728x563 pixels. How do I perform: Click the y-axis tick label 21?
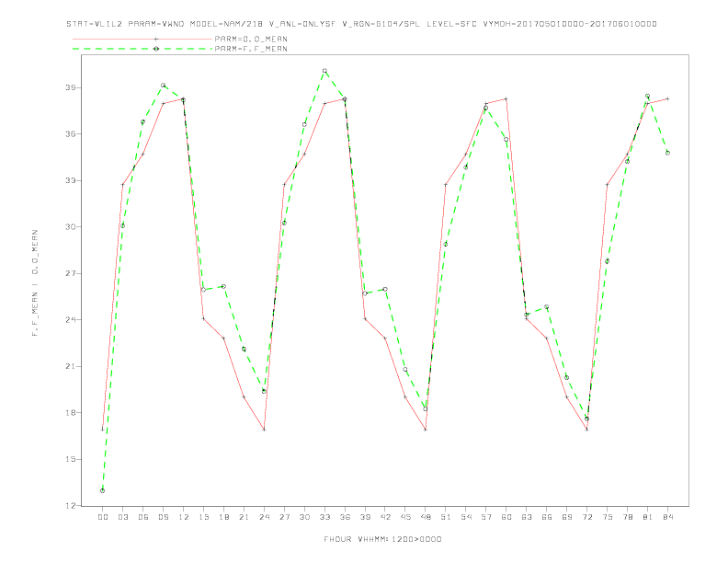(x=71, y=366)
